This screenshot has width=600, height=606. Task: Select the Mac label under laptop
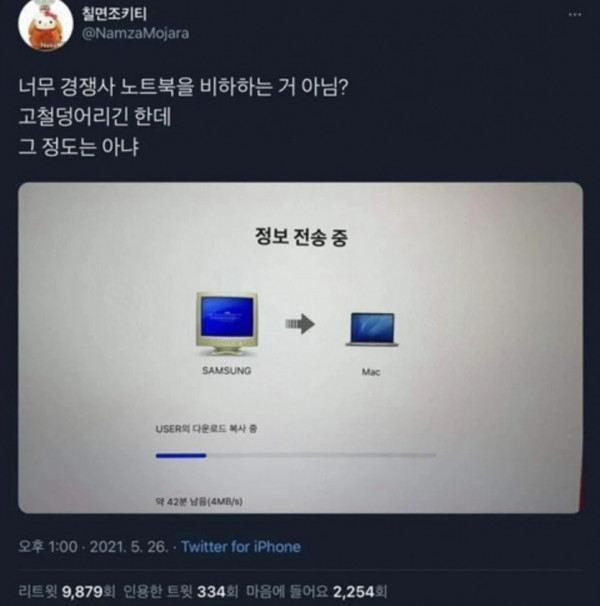point(371,372)
